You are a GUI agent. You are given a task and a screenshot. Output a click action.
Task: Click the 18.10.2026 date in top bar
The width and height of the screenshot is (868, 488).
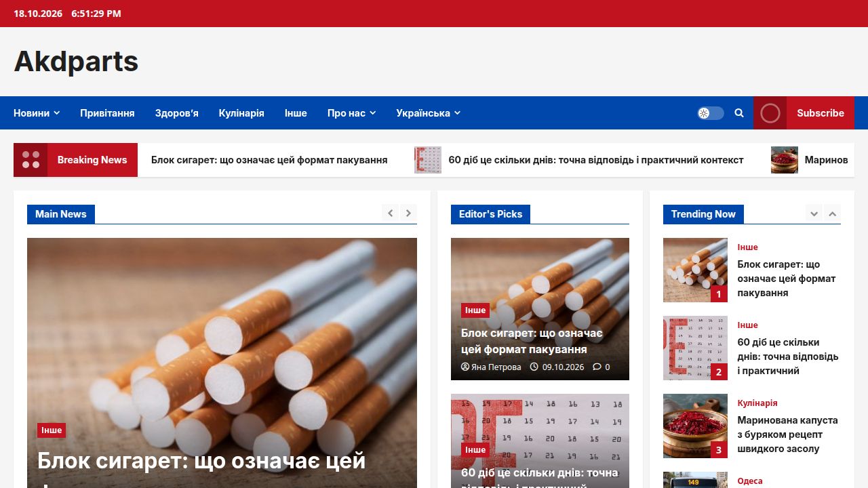(38, 14)
